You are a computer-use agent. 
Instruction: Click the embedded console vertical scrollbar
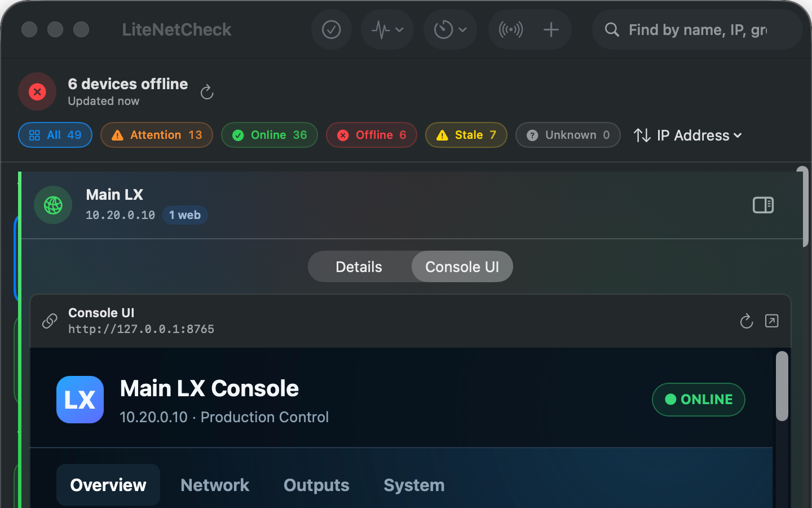pyautogui.click(x=782, y=386)
